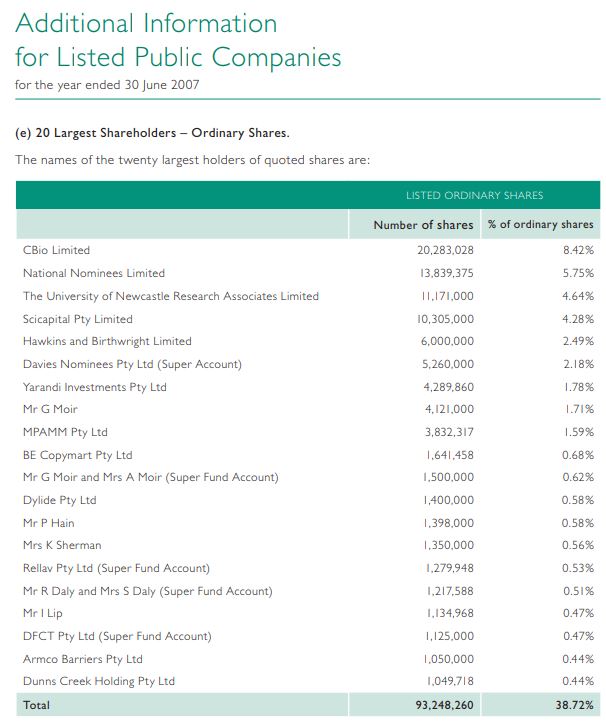Viewport: 606px width, 724px height.
Task: Click the Dylide Pty Ltd entry
Action: pos(60,501)
